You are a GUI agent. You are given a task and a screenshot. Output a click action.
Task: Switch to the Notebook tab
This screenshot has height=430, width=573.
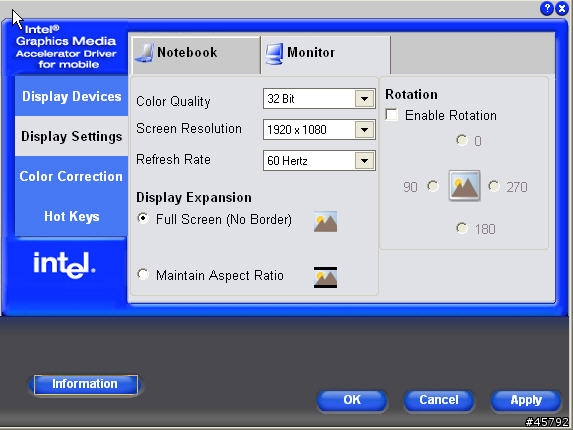click(196, 55)
